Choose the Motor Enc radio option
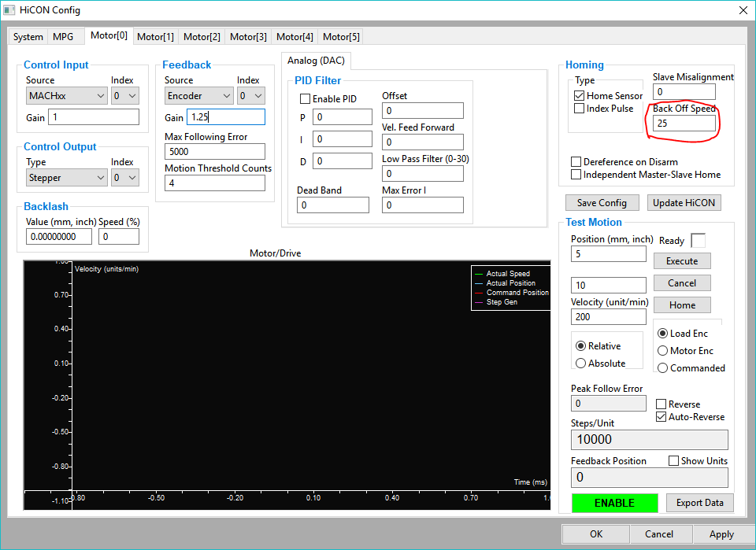The height and width of the screenshot is (550, 756). tap(663, 351)
